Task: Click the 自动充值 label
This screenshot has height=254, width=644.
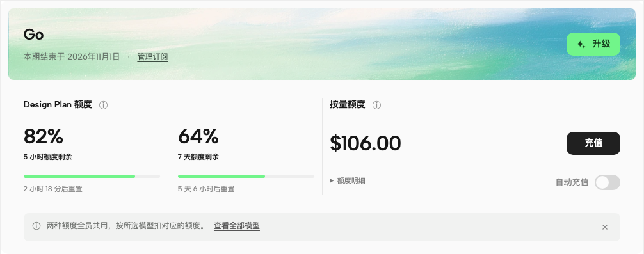Action: click(572, 182)
